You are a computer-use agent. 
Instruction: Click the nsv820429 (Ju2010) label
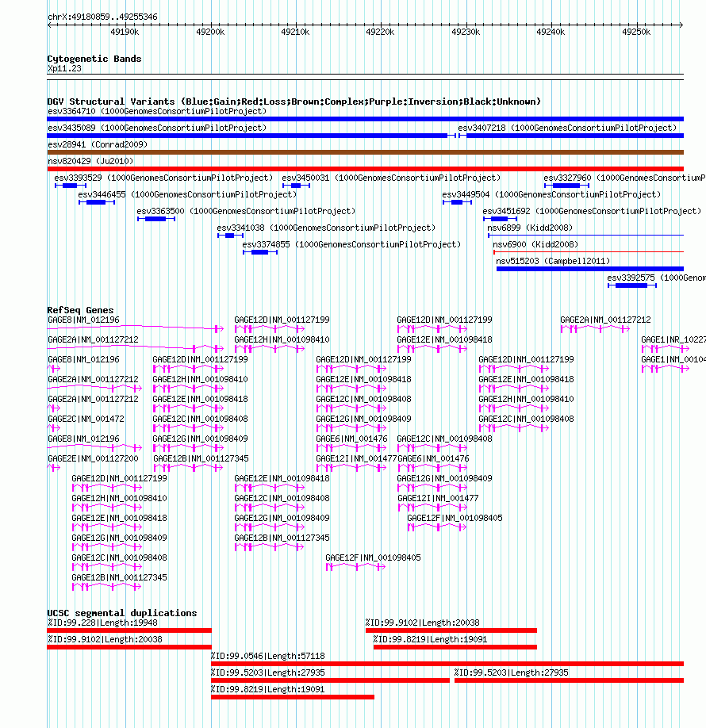pyautogui.click(x=90, y=161)
